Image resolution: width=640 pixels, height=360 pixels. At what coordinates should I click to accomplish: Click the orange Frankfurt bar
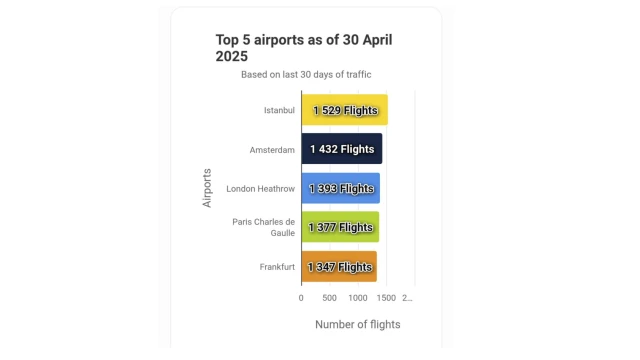pos(339,267)
